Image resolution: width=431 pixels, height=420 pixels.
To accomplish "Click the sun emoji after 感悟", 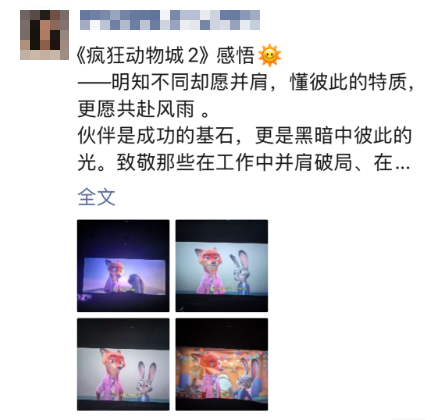I will pos(270,55).
